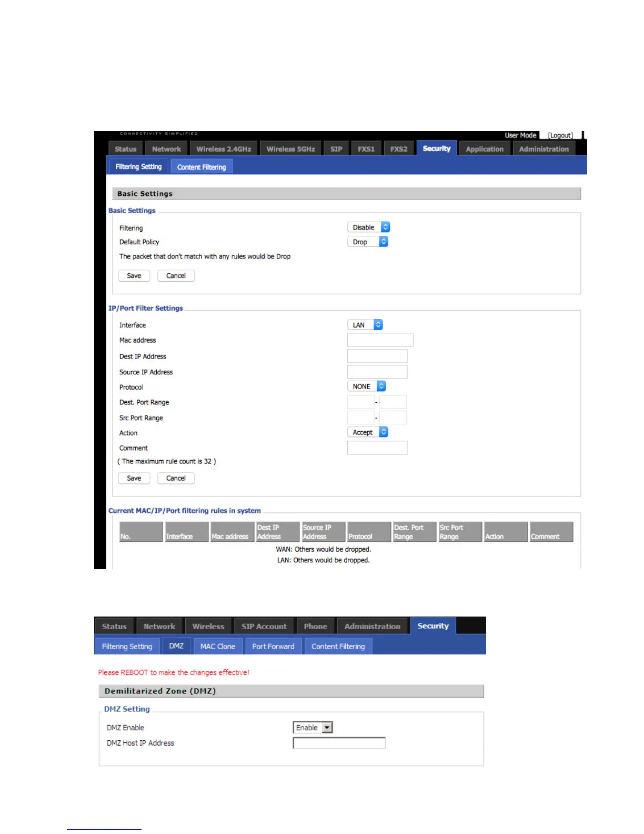Click the Comment column header
The width and height of the screenshot is (644, 834).
[x=551, y=532]
